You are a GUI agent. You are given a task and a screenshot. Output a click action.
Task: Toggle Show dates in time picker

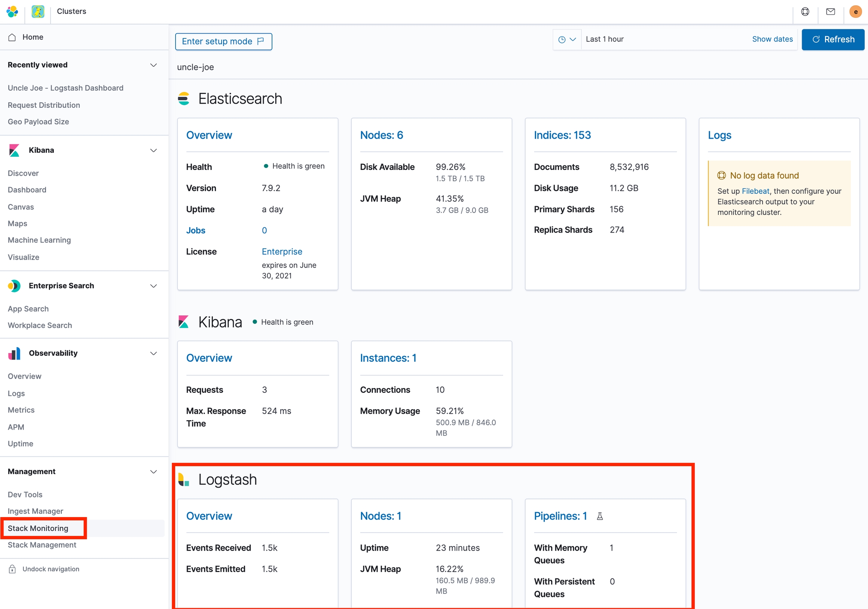click(772, 39)
